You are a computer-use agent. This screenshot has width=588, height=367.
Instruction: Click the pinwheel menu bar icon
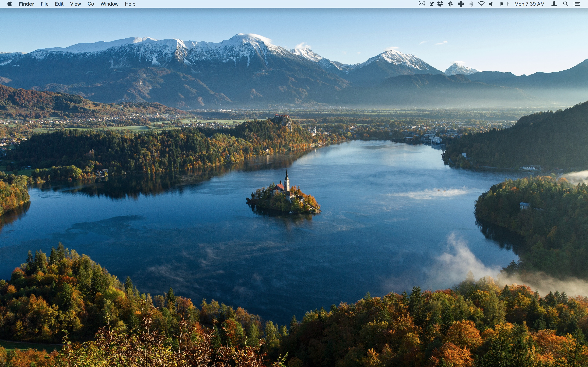pos(450,4)
